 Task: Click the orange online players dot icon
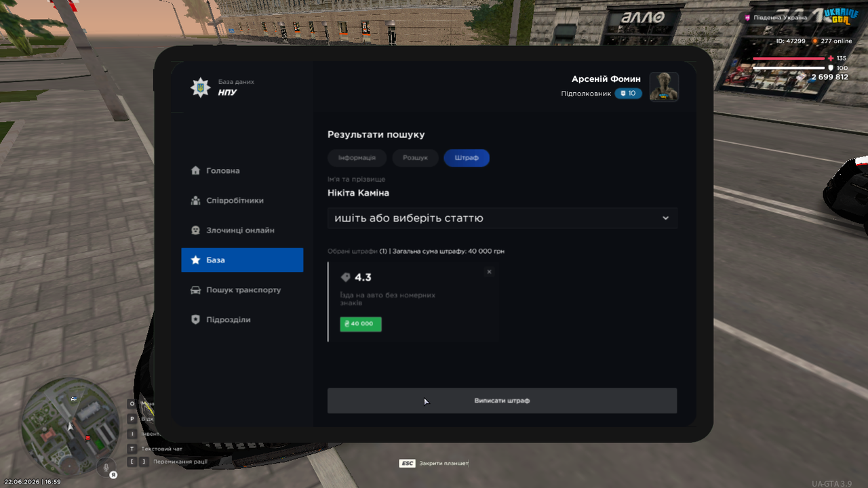[815, 41]
